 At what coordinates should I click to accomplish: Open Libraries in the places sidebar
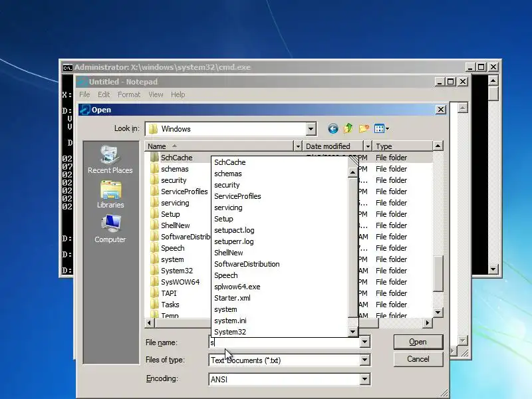pyautogui.click(x=110, y=195)
